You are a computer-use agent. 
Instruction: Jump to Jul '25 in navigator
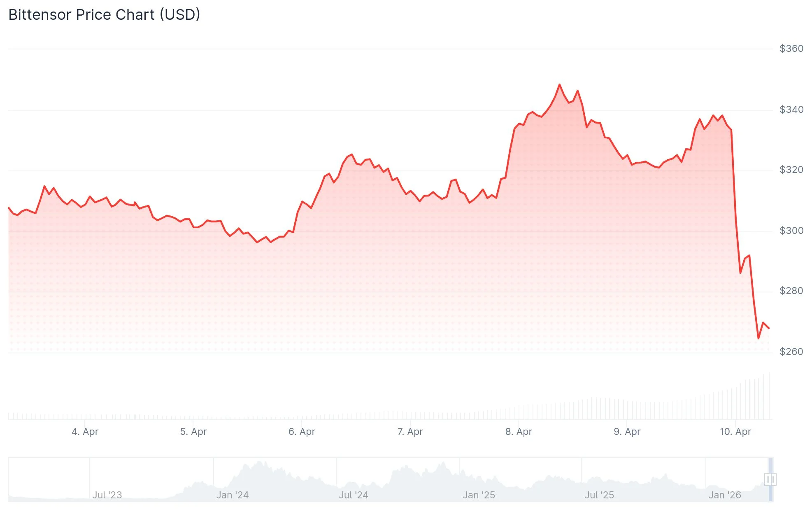point(599,495)
